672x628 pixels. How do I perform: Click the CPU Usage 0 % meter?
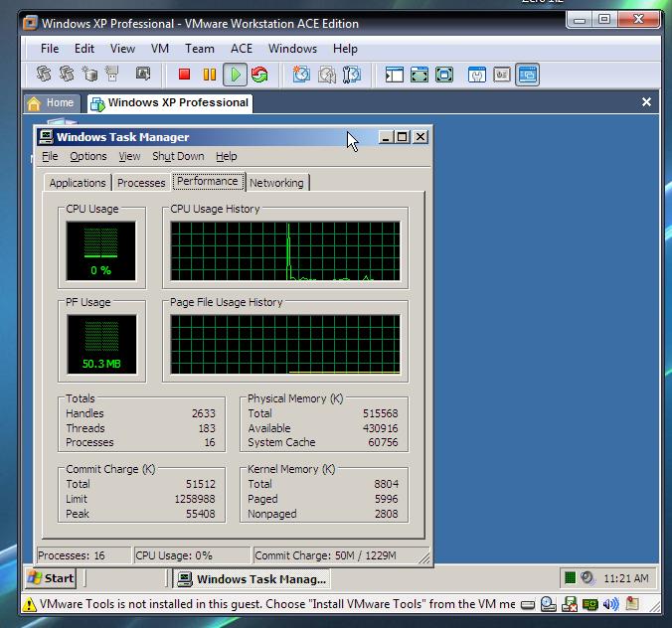(x=100, y=251)
